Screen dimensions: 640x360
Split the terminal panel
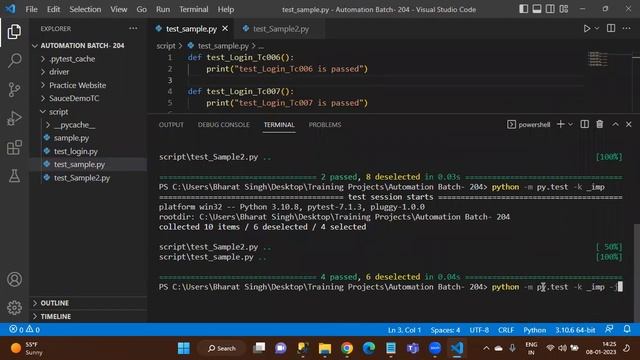(x=584, y=124)
